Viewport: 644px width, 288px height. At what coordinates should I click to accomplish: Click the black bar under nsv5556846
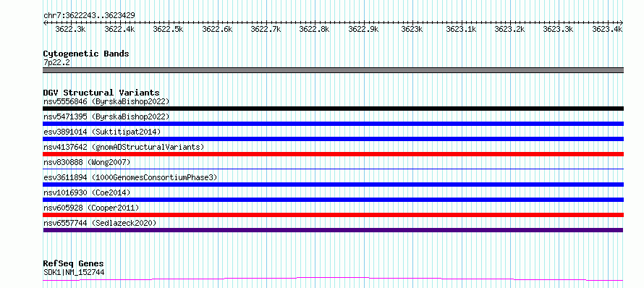(333, 109)
